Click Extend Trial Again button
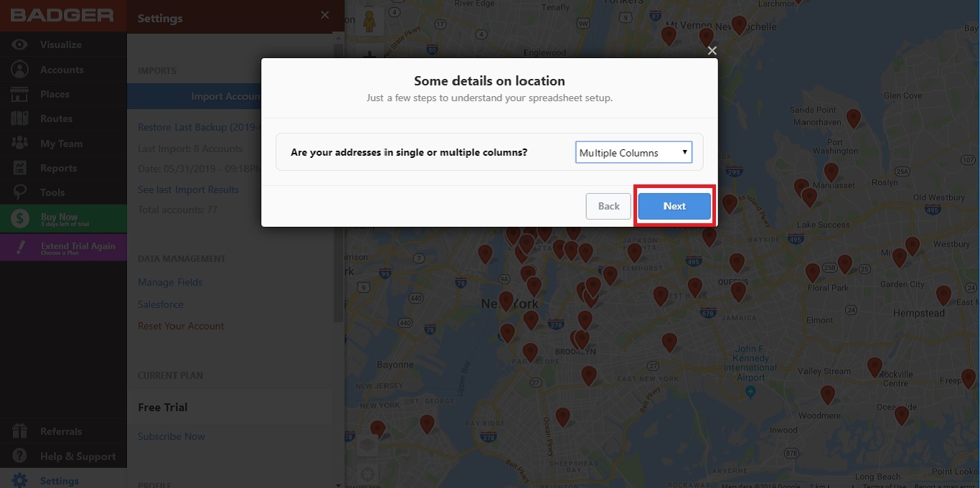 pos(63,248)
